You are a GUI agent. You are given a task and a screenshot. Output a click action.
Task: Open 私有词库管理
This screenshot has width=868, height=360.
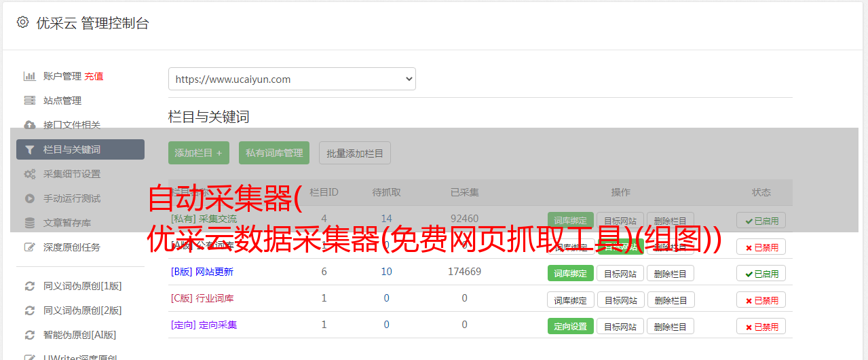pyautogui.click(x=274, y=153)
